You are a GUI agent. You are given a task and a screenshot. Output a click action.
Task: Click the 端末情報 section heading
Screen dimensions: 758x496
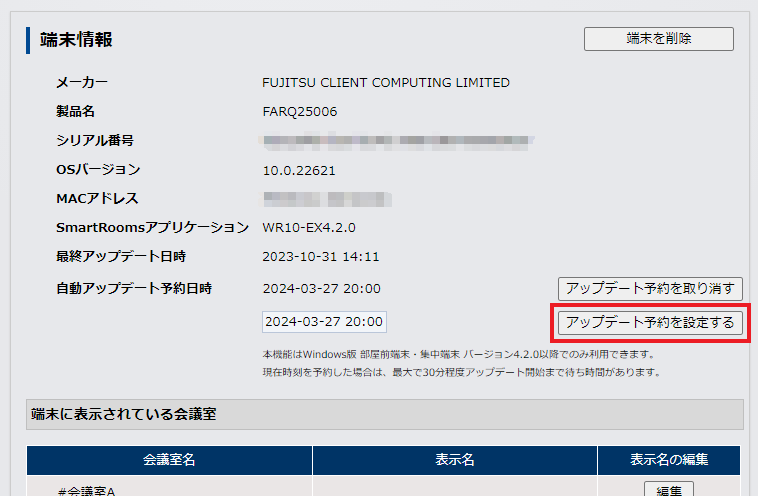click(76, 40)
